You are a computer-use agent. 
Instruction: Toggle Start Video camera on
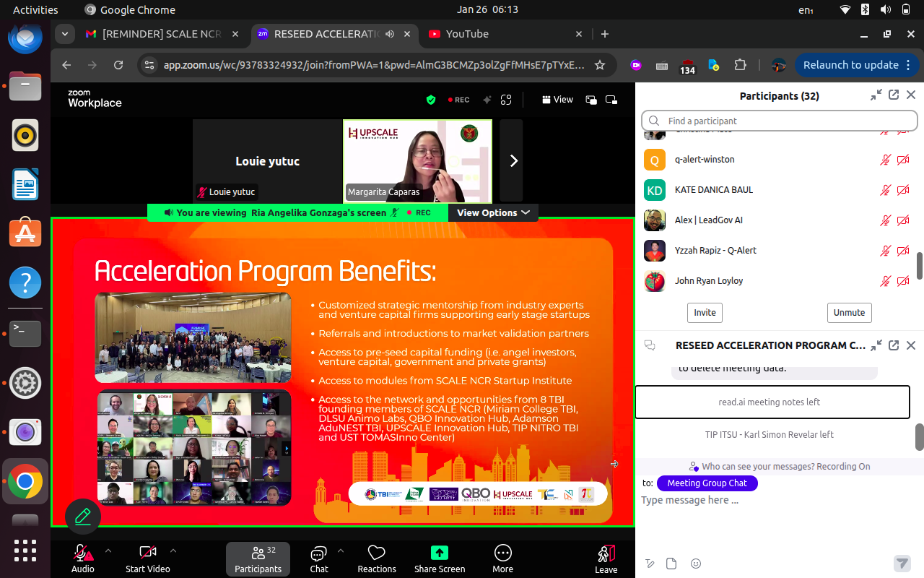(148, 553)
